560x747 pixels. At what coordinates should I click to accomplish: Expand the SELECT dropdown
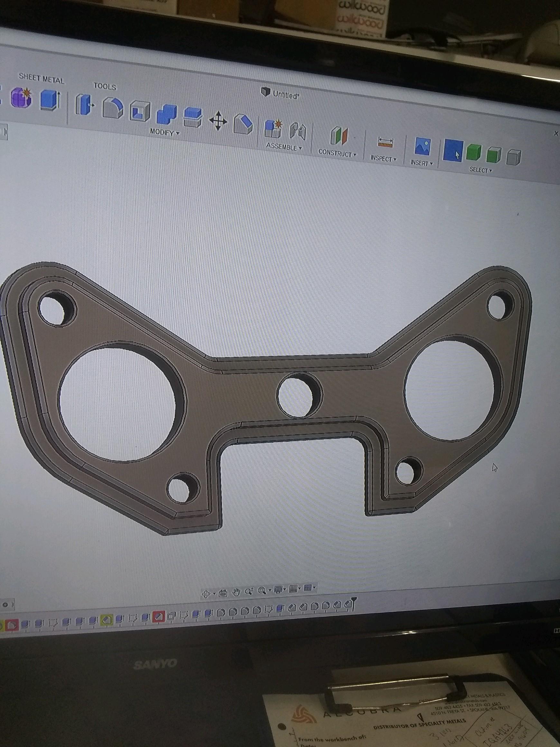(480, 170)
